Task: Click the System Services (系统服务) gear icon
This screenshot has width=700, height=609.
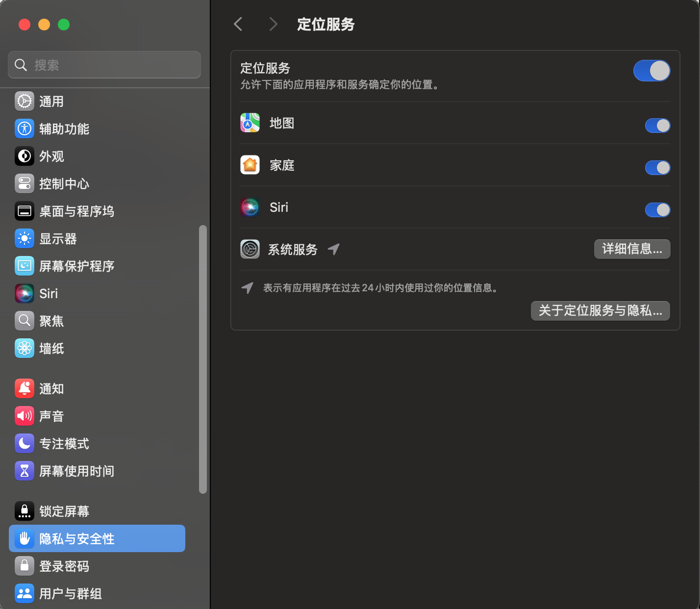Action: (250, 249)
